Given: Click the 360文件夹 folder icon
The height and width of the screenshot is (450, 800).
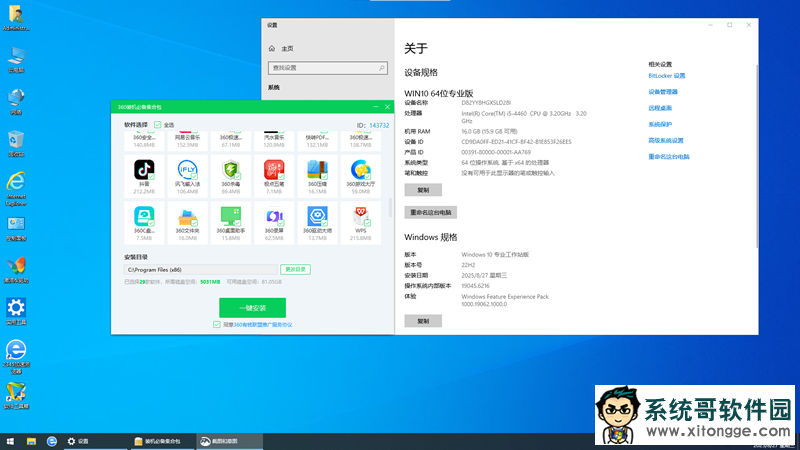Looking at the screenshot, I should point(187,216).
